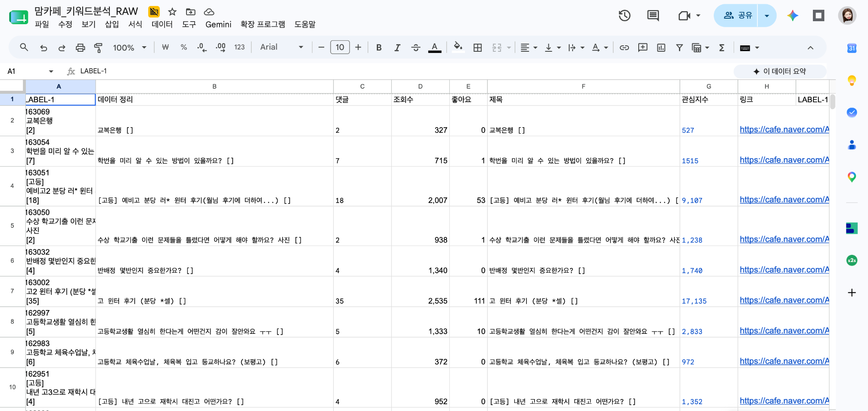Decrease decimal places
This screenshot has height=411, width=868.
tap(202, 48)
